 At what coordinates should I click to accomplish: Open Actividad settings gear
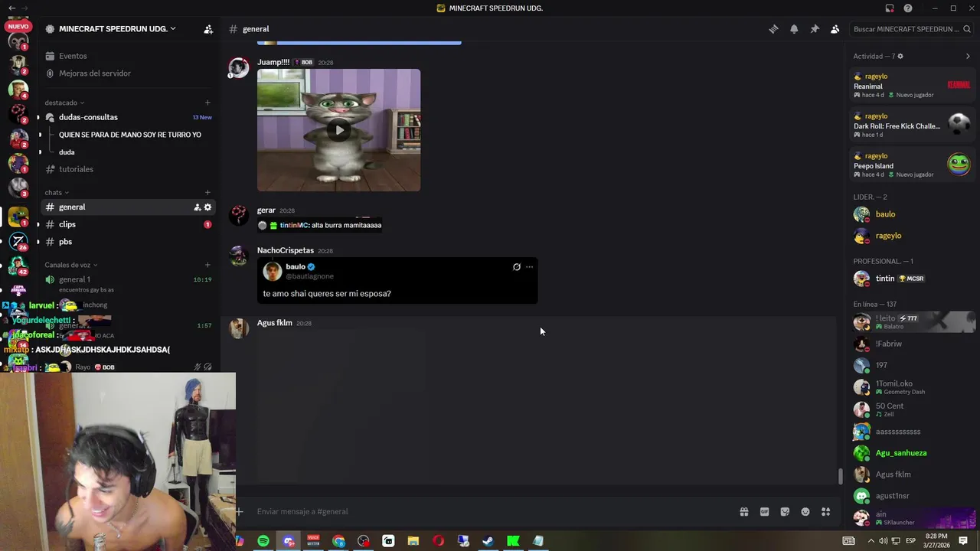tap(900, 57)
